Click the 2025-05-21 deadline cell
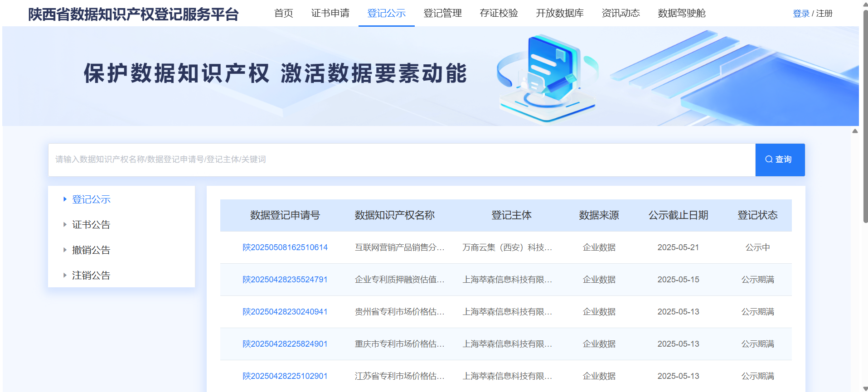 pyautogui.click(x=679, y=247)
